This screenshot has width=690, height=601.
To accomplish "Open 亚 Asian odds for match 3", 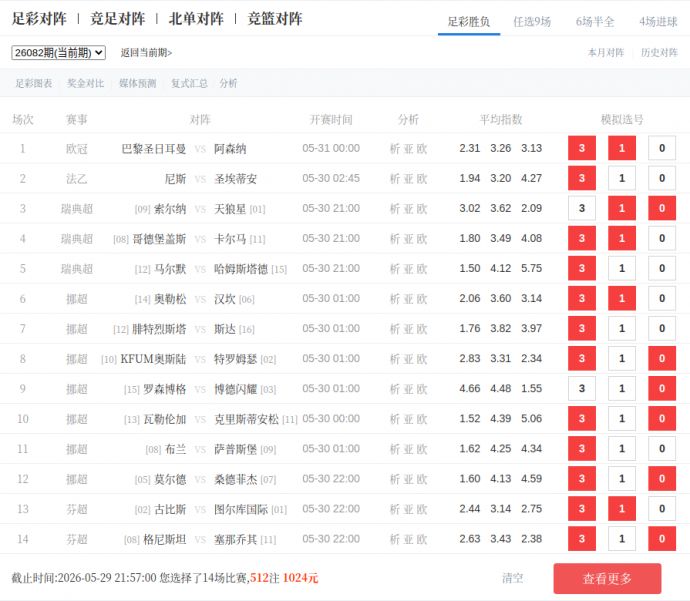I will click(x=408, y=209).
